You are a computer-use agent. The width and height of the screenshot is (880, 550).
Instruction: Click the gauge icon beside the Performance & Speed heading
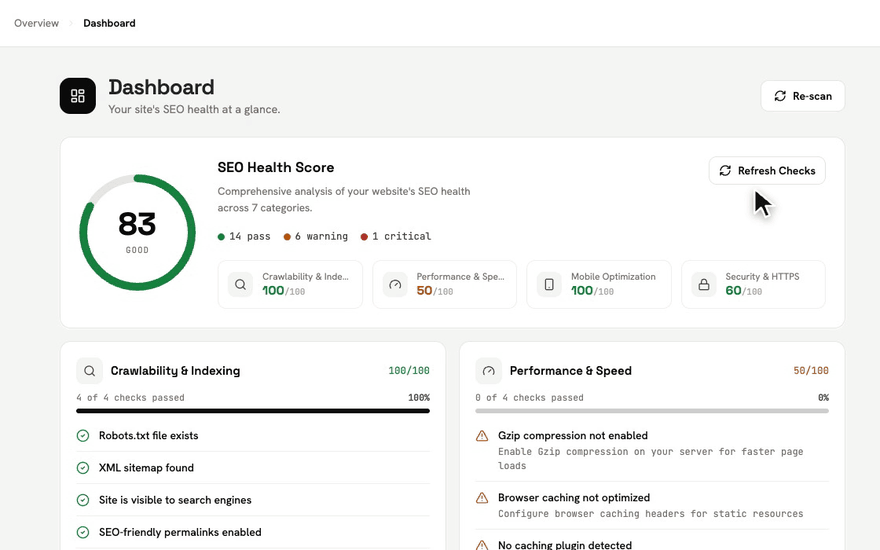pyautogui.click(x=488, y=371)
